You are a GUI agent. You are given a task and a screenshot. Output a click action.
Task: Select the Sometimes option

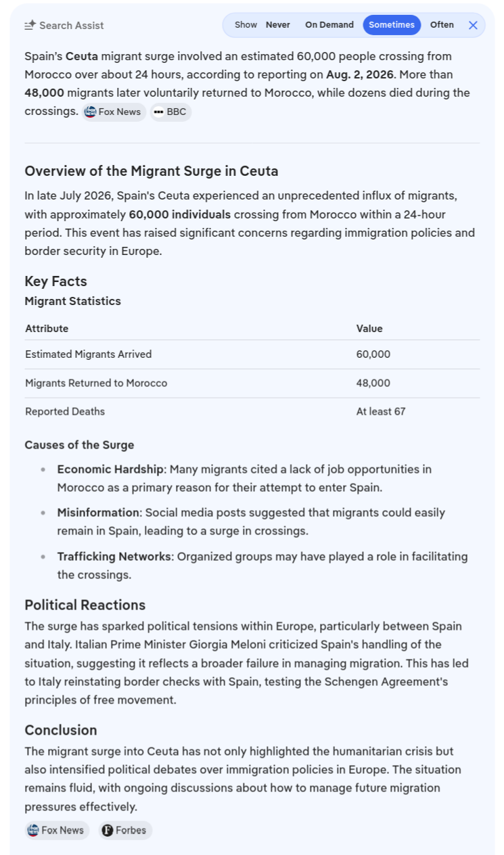coord(392,25)
